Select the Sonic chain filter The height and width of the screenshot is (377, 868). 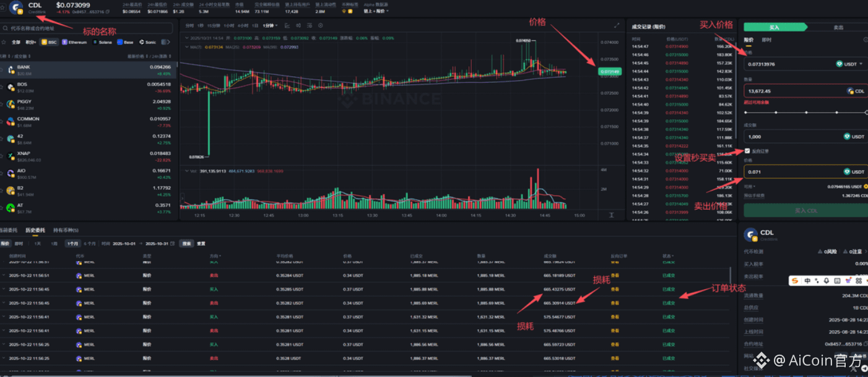click(147, 42)
